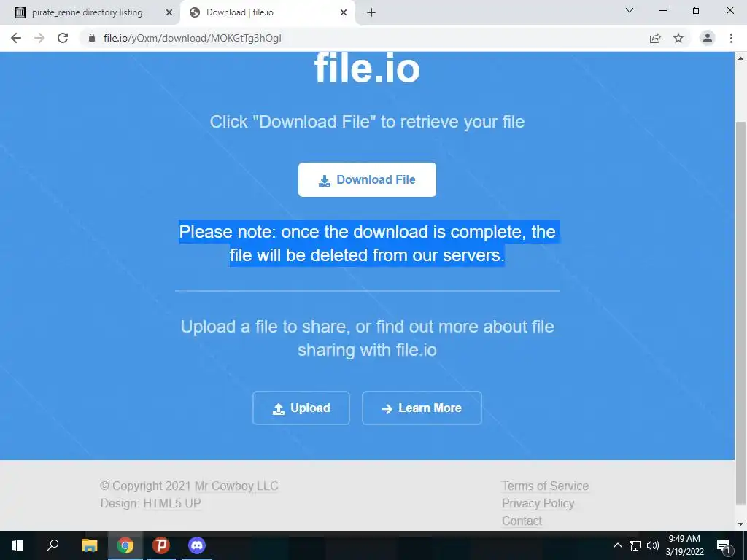Follow the Learn More button
747x560 pixels.
pyautogui.click(x=422, y=408)
